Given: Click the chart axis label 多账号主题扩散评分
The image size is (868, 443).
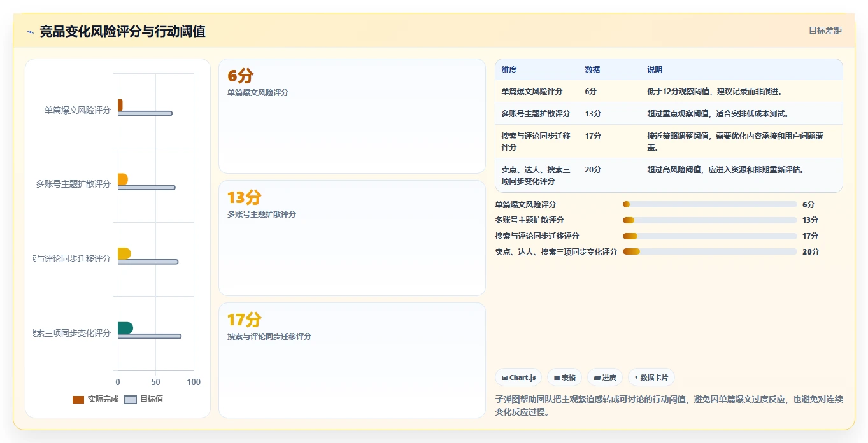Looking at the screenshot, I should tap(73, 184).
